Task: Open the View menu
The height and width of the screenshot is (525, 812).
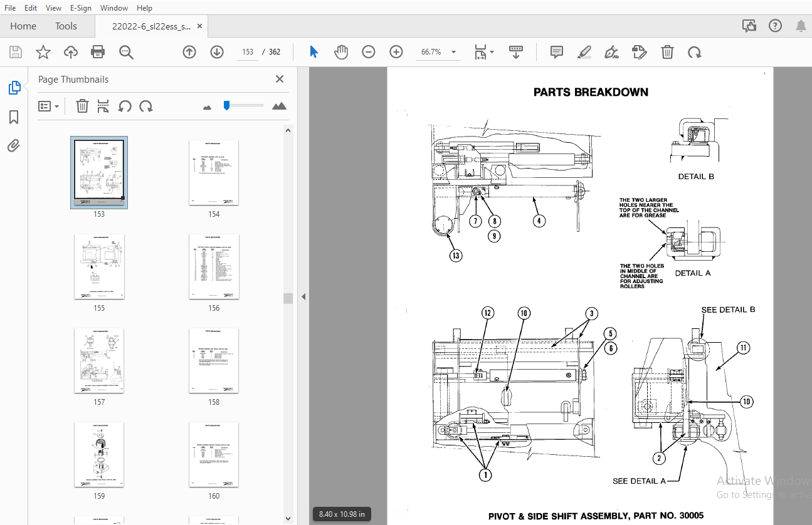Action: coord(54,8)
